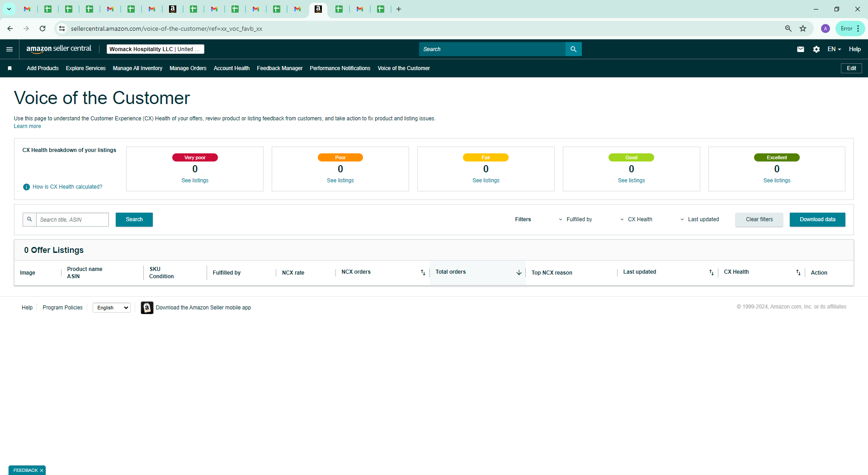Click the CX Health info icon
868x475 pixels.
point(26,187)
